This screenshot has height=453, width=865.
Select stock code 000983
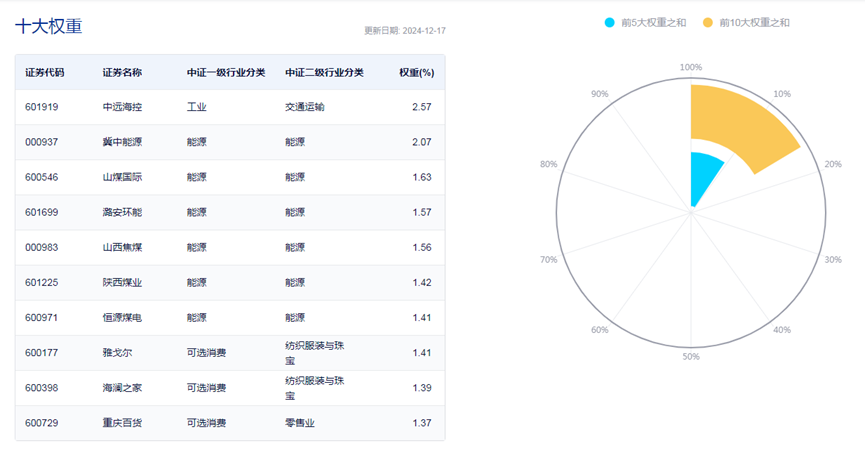[x=41, y=247]
